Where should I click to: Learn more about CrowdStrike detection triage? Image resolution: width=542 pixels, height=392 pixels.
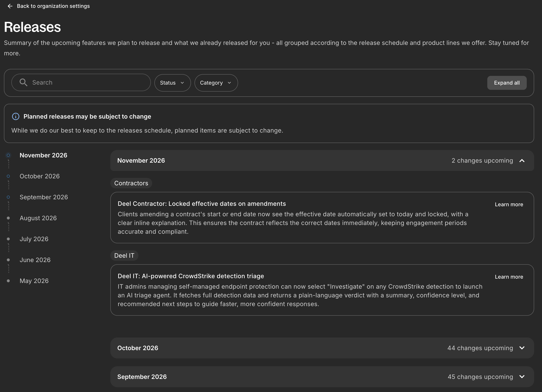(509, 277)
